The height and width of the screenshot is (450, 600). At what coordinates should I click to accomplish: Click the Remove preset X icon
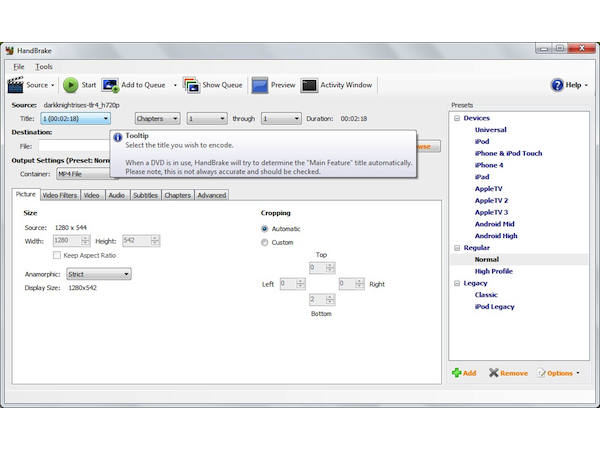tap(493, 373)
